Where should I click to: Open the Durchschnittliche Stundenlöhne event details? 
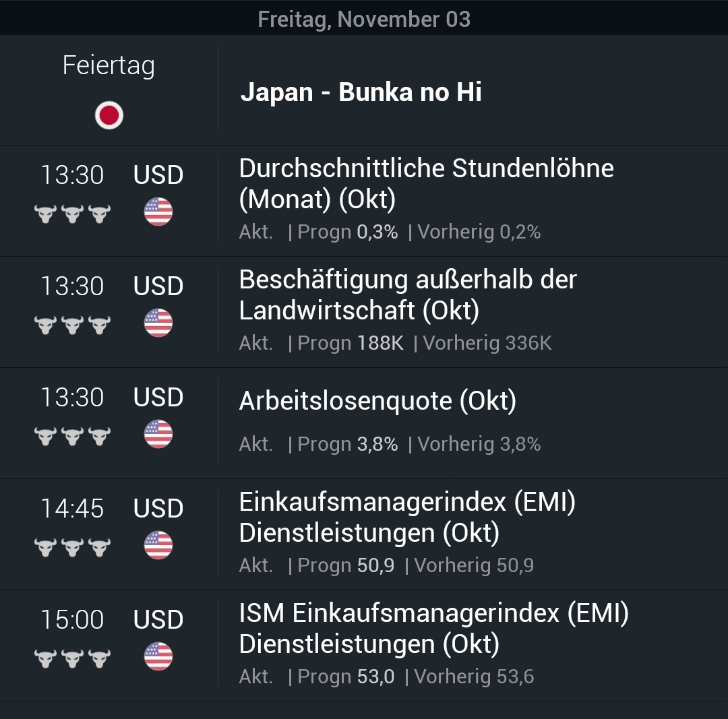pos(426,185)
